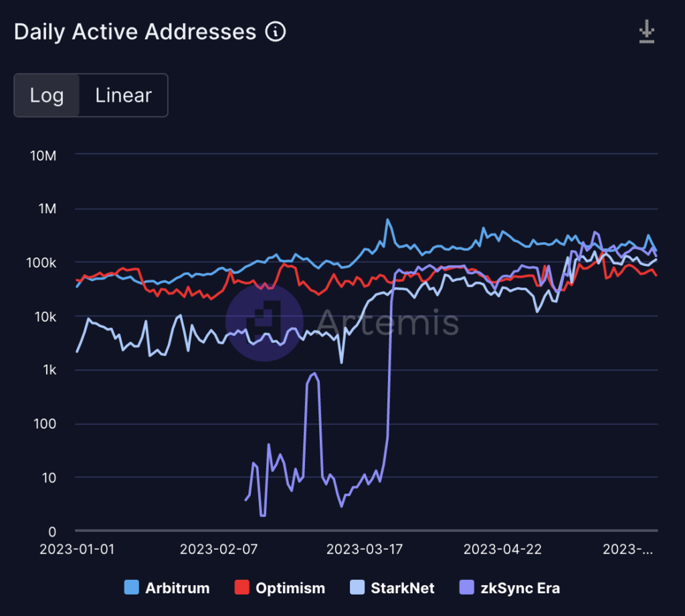Click the 1M y-axis label
Image resolution: width=685 pixels, height=616 pixels.
click(x=47, y=209)
